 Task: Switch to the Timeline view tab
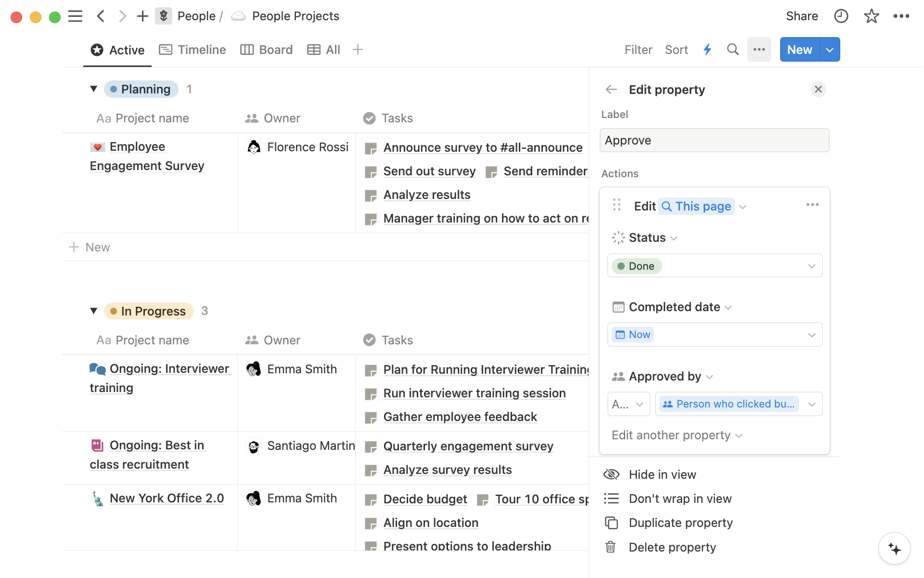point(193,49)
